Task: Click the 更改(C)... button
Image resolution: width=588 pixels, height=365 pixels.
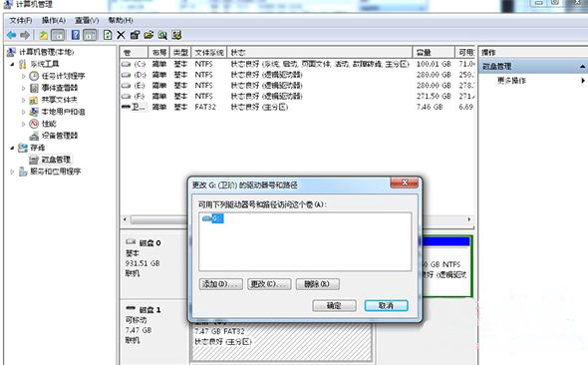Action: pyautogui.click(x=269, y=284)
